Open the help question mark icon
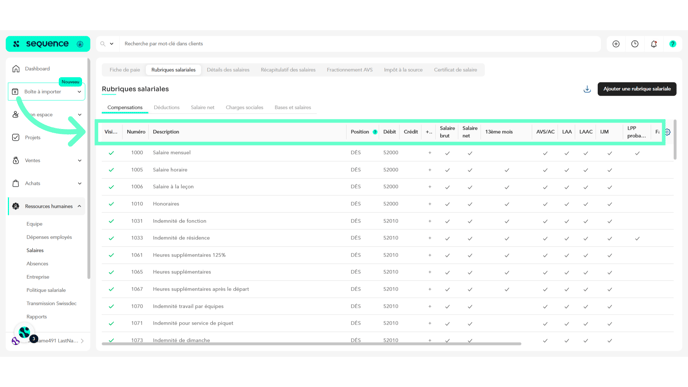 tap(673, 44)
